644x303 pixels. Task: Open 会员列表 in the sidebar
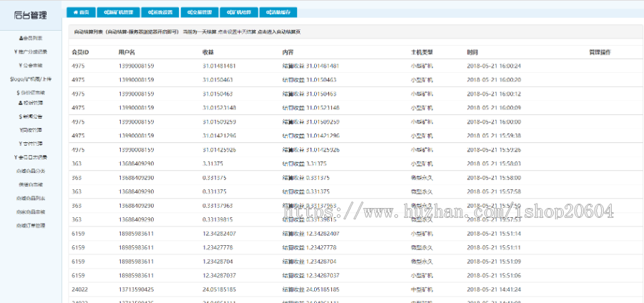pos(31,38)
